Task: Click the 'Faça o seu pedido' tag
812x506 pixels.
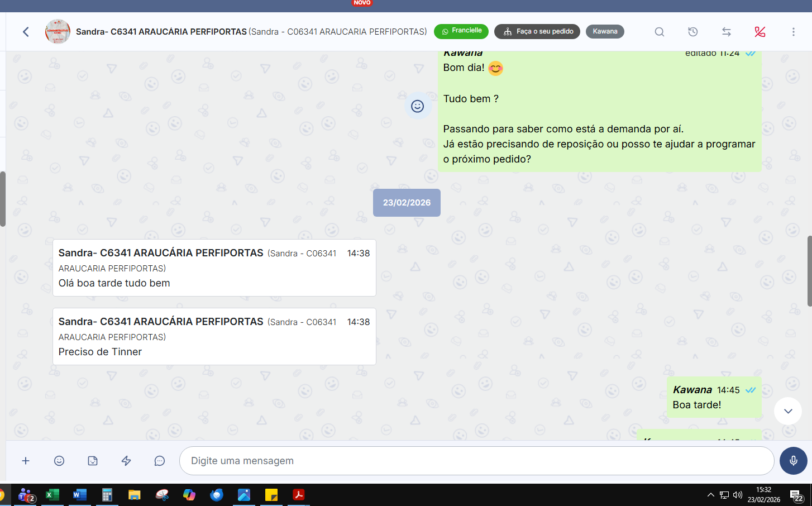Action: (537, 31)
